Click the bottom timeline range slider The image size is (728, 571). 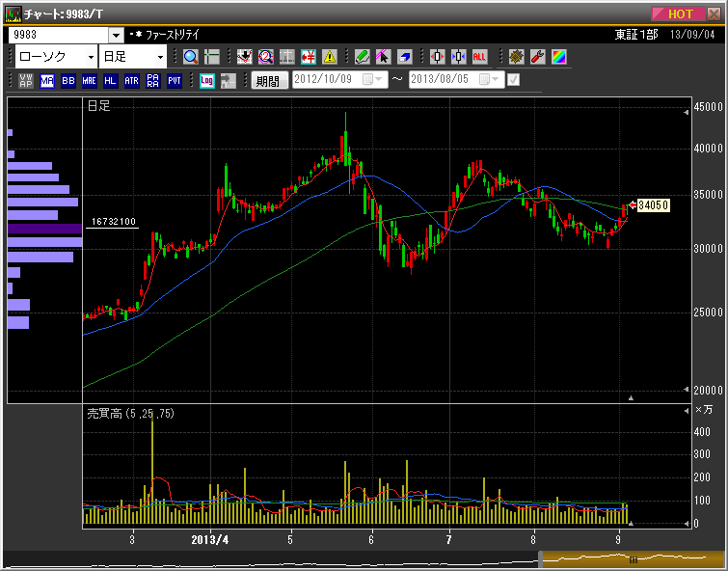633,558
